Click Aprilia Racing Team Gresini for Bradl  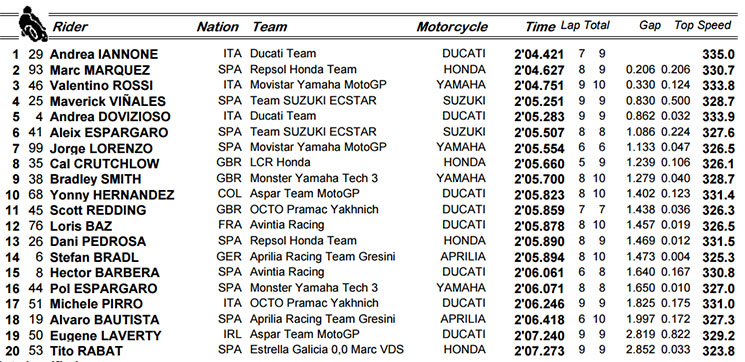[x=323, y=257]
